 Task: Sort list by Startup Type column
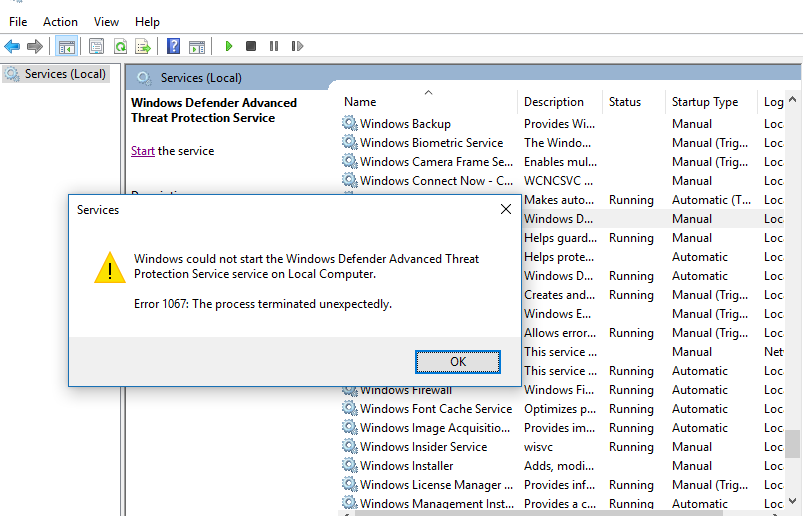(704, 102)
